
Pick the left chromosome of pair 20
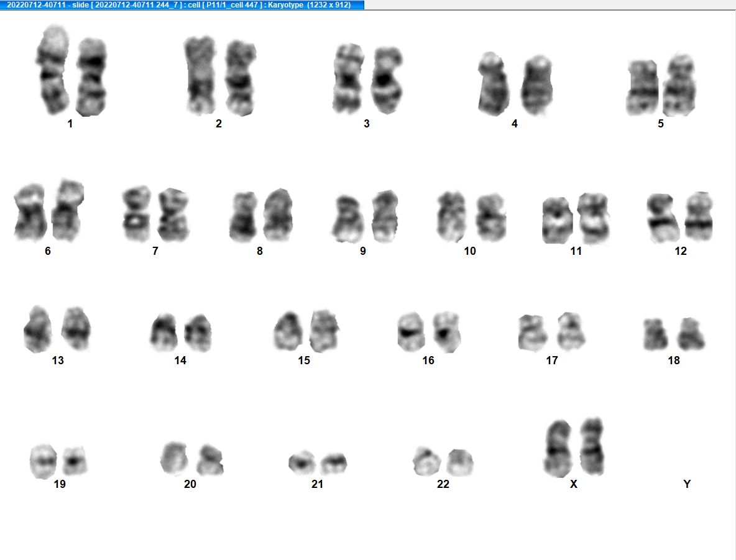174,457
